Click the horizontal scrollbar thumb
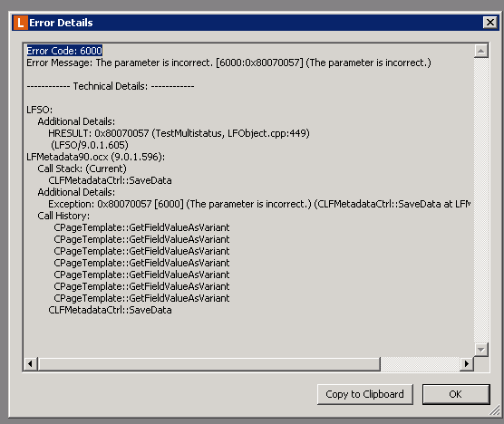Screen dimensions: 504x424 [209, 364]
